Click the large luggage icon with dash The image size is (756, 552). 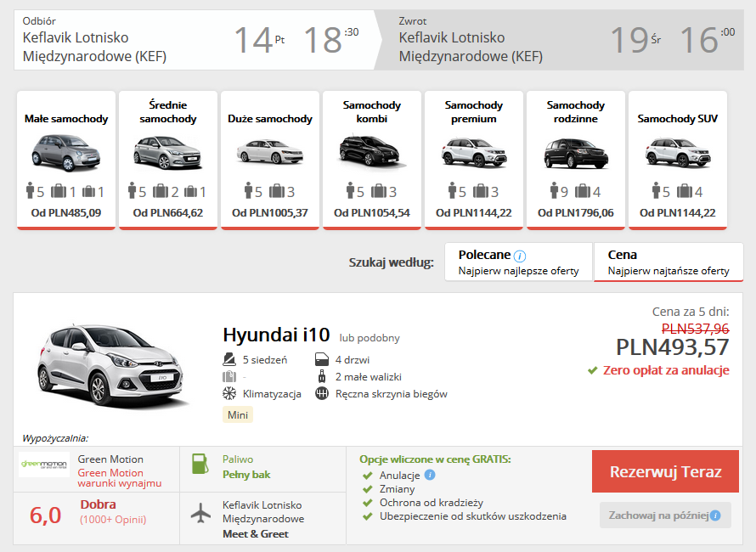click(229, 376)
